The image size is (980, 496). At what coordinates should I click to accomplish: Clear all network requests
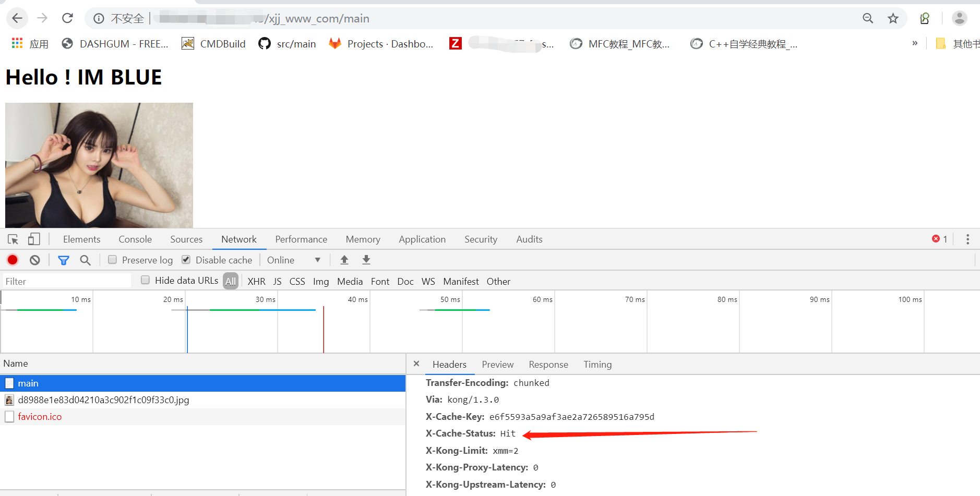(34, 260)
